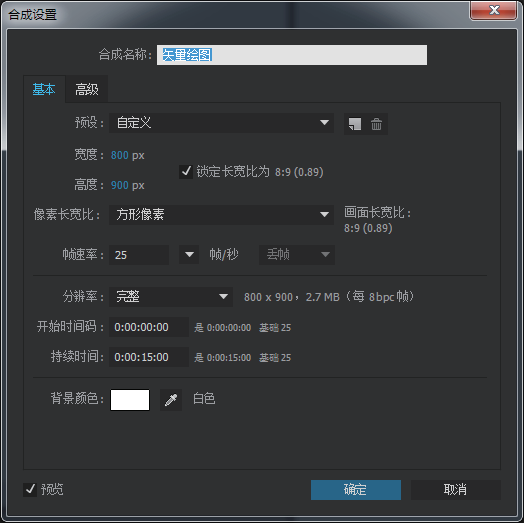The width and height of the screenshot is (524, 523).
Task: Open the 丢帧 dropdown
Action: point(297,255)
